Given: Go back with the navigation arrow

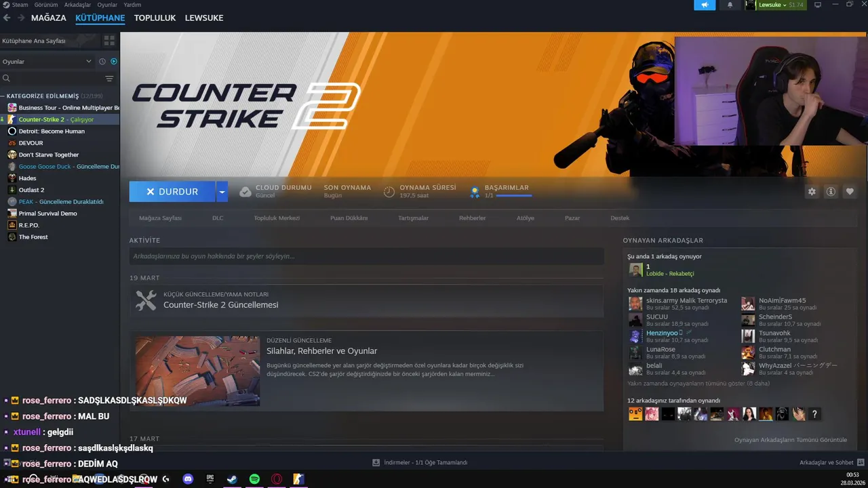Looking at the screenshot, I should click(7, 18).
